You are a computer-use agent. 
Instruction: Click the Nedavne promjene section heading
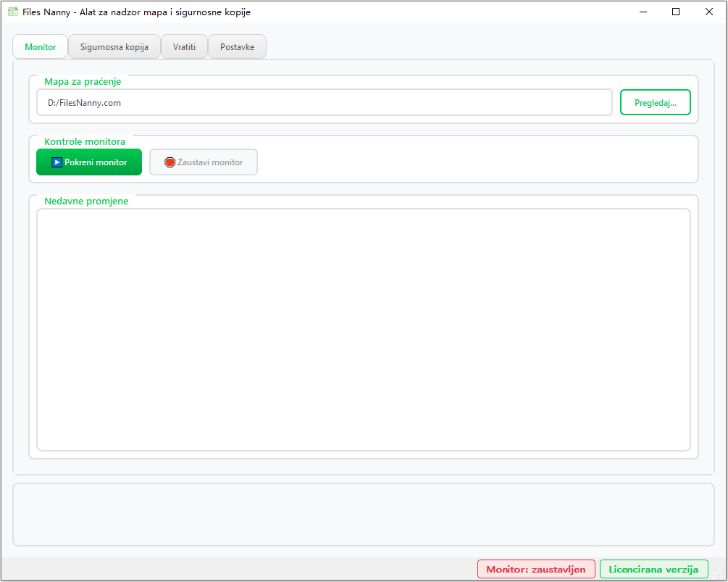86,201
